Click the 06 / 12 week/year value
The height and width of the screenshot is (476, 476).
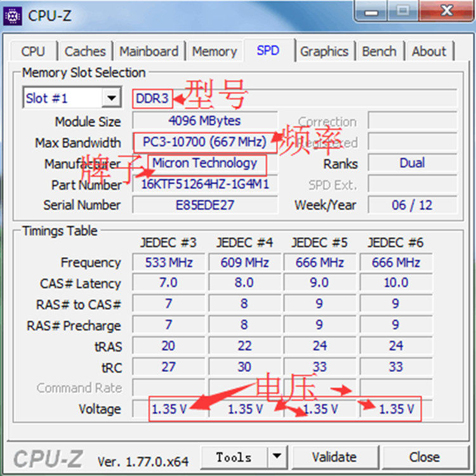413,205
